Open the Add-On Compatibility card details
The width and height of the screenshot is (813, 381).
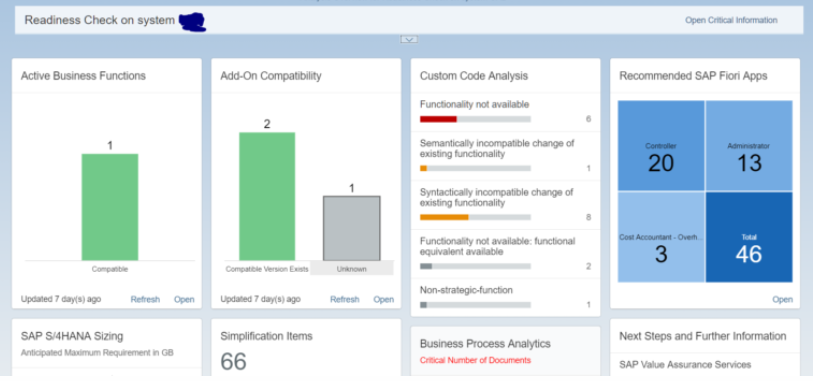[384, 299]
